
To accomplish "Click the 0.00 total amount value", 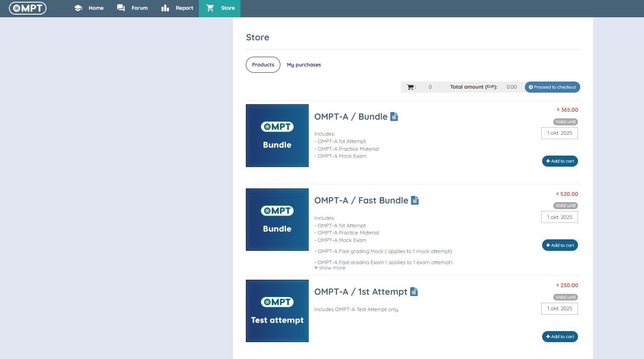I will tap(512, 87).
